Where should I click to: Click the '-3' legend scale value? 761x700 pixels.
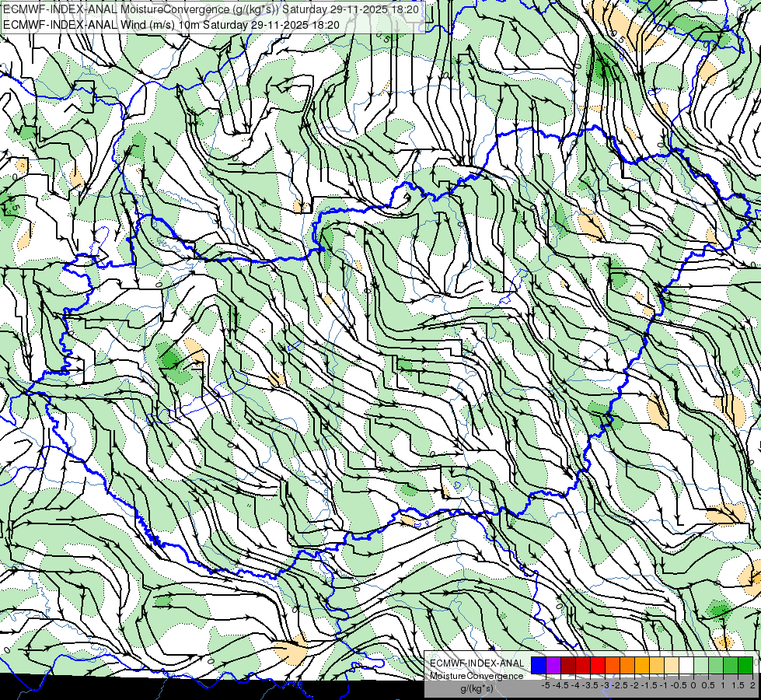[x=606, y=685]
